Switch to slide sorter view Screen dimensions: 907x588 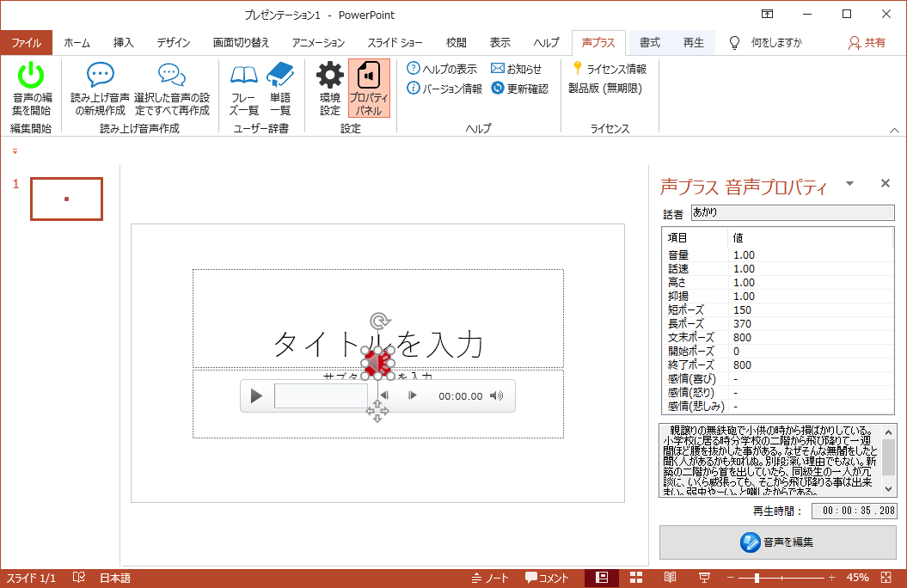pos(636,578)
